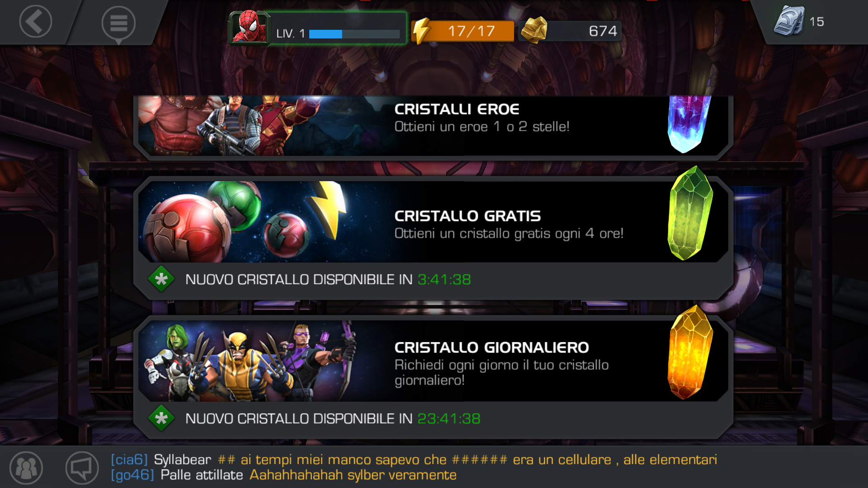Image resolution: width=868 pixels, height=488 pixels.
Task: Select the green free crystal gem
Action: click(690, 213)
